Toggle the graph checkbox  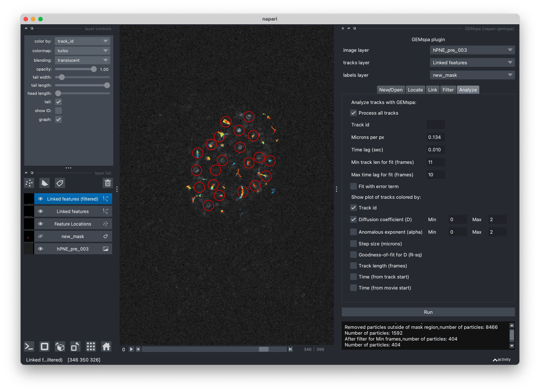click(x=58, y=119)
